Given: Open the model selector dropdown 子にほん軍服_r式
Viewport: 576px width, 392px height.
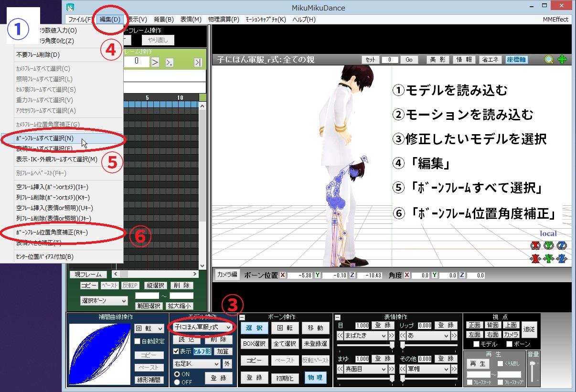Looking at the screenshot, I should click(x=202, y=327).
